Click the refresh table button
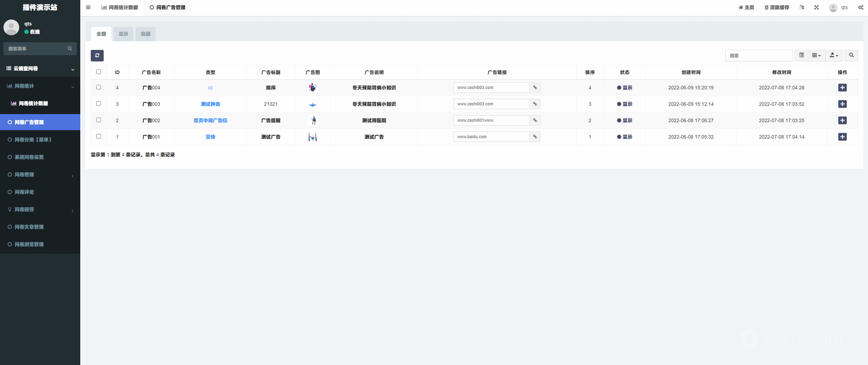This screenshot has height=365, width=868. click(97, 56)
